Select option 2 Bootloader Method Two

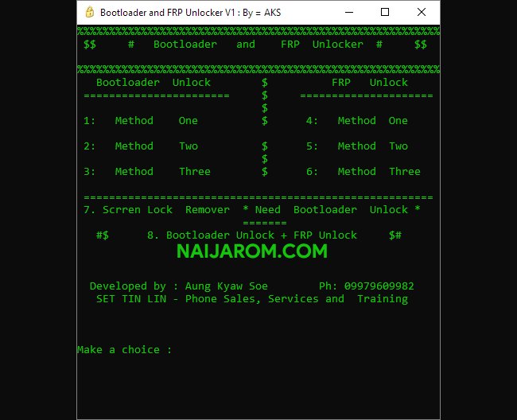[141, 146]
